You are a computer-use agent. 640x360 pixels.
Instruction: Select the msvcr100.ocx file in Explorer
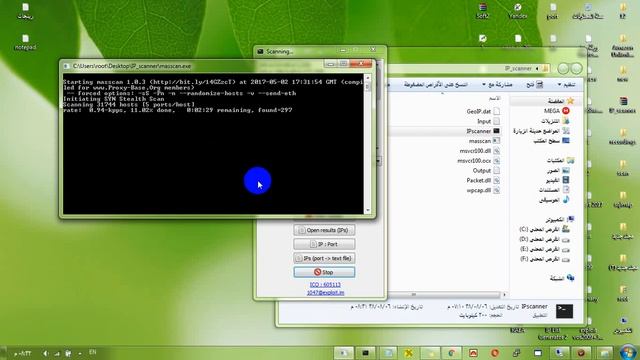pyautogui.click(x=478, y=161)
